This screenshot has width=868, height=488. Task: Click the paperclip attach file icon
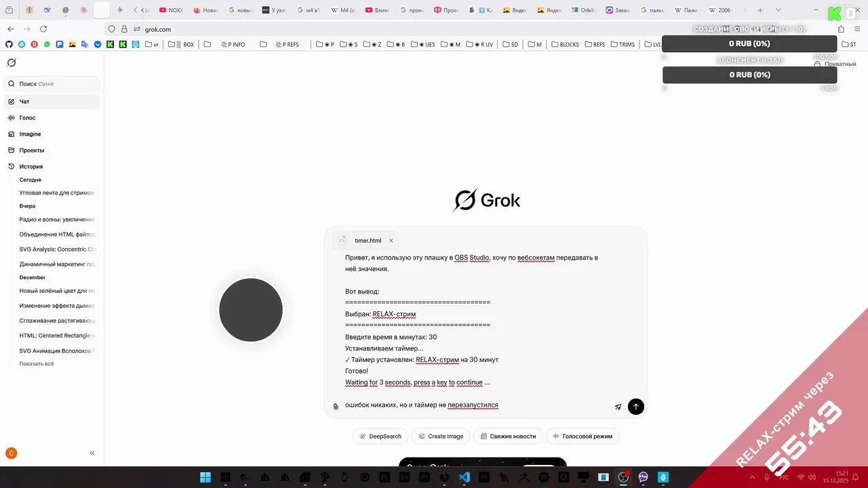pyautogui.click(x=336, y=407)
